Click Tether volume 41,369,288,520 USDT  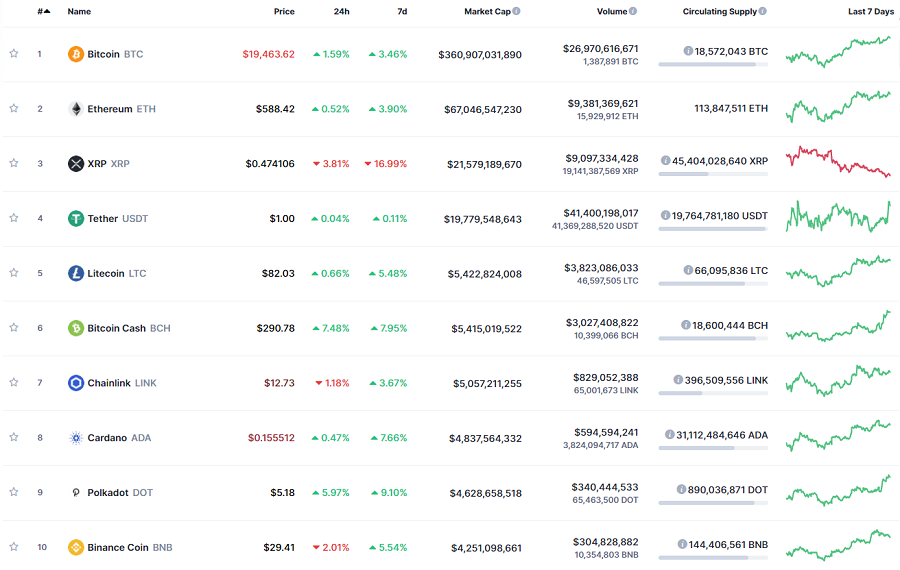tap(595, 226)
